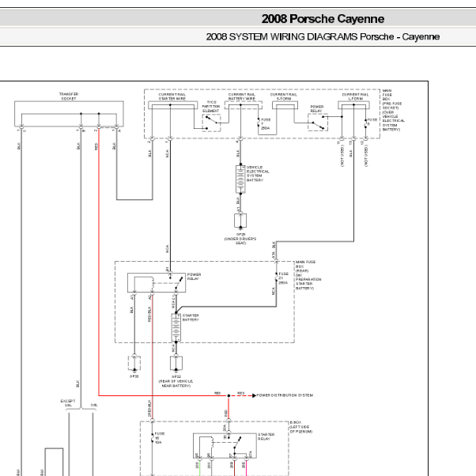Click the red arrow to Power Distribution System

(255, 395)
